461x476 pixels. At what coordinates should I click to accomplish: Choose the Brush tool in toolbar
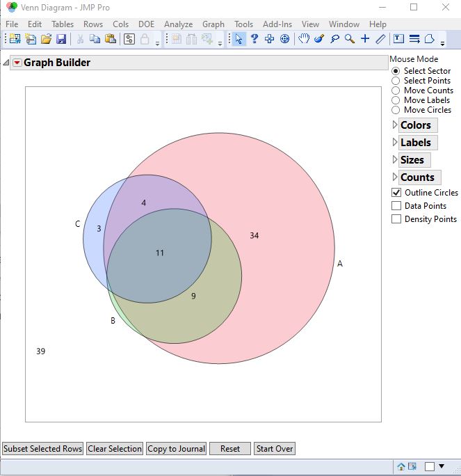coord(319,39)
